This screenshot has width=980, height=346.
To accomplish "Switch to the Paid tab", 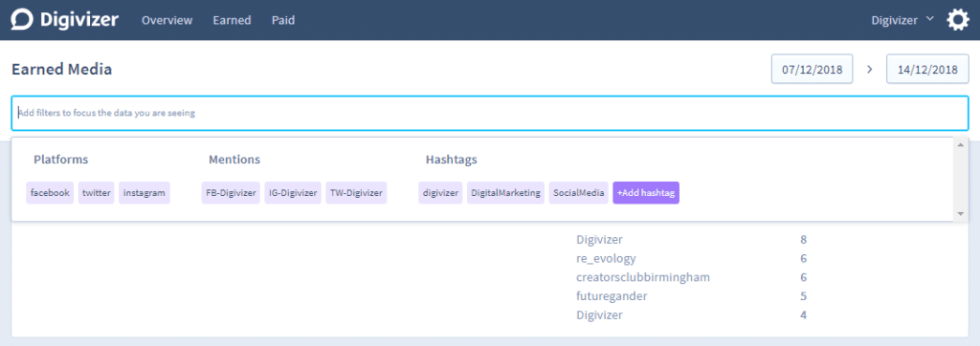I will 283,20.
